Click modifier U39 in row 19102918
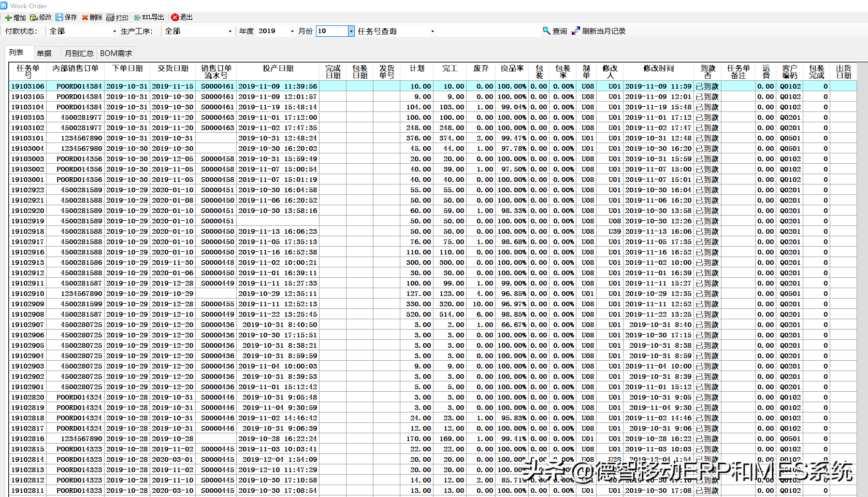The height and width of the screenshot is (497, 868). pyautogui.click(x=610, y=231)
